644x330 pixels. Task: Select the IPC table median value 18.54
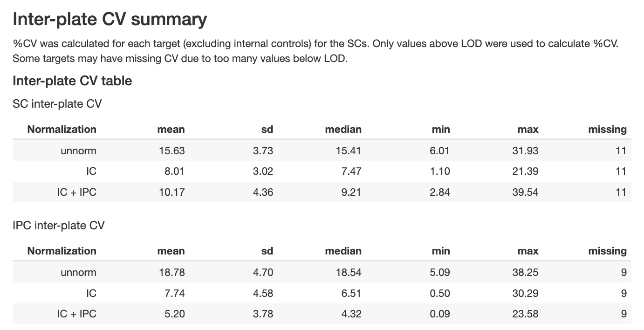pos(349,273)
